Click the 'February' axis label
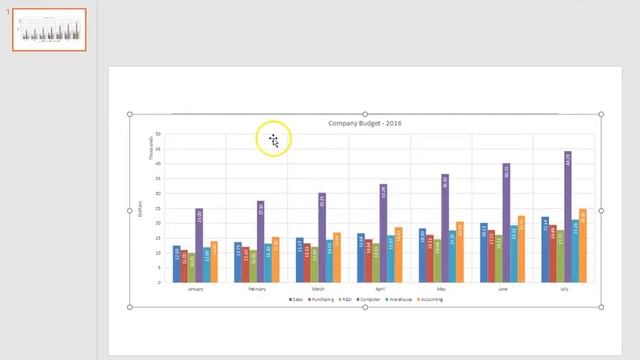The image size is (640, 360). pyautogui.click(x=257, y=289)
